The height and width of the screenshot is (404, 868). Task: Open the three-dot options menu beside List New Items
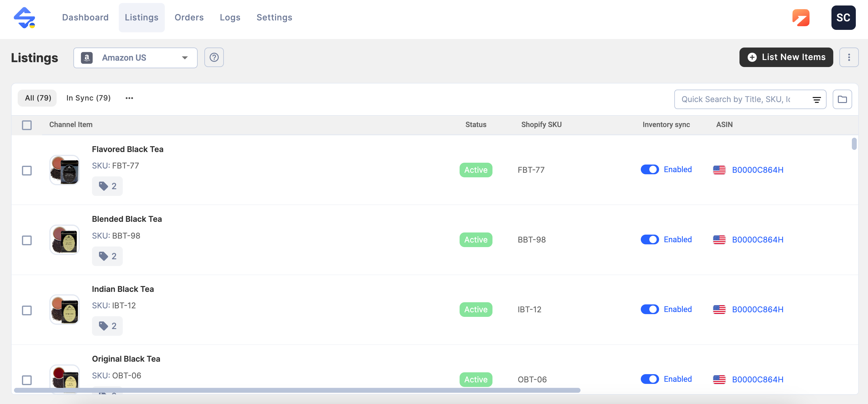(x=849, y=57)
